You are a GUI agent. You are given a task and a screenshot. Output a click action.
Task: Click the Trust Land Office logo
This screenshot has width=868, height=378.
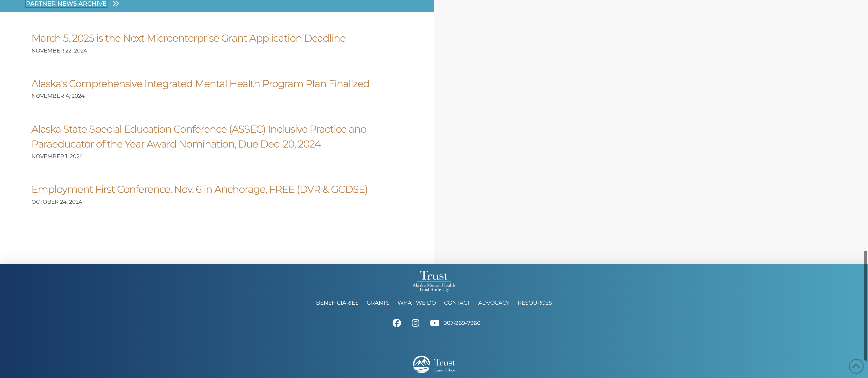(x=434, y=364)
